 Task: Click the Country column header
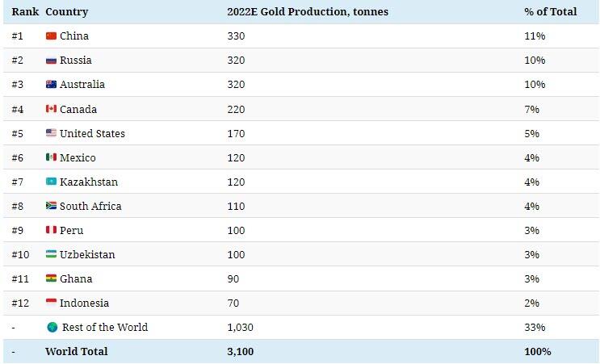point(67,12)
